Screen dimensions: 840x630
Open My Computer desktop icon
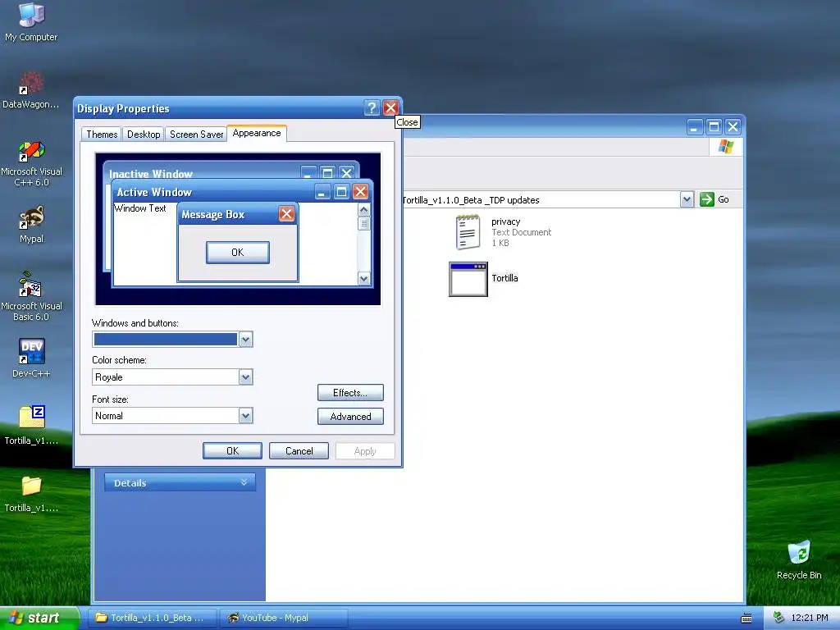[31, 21]
